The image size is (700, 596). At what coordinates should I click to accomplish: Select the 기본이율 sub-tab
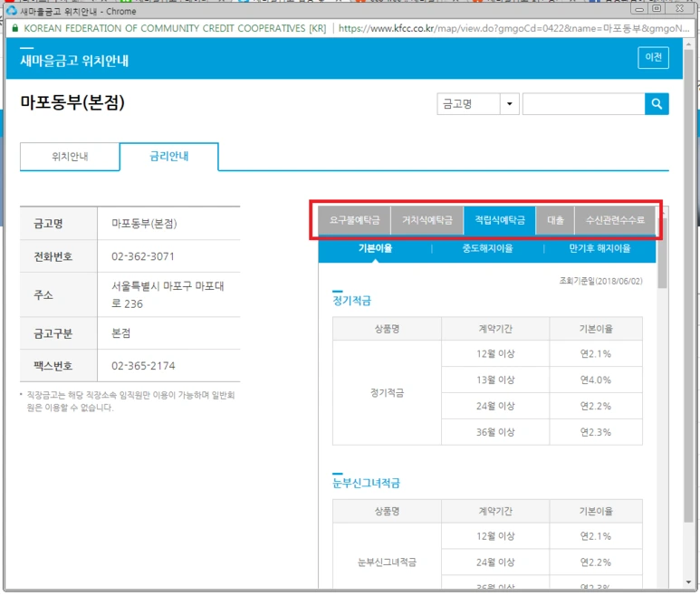click(x=375, y=248)
